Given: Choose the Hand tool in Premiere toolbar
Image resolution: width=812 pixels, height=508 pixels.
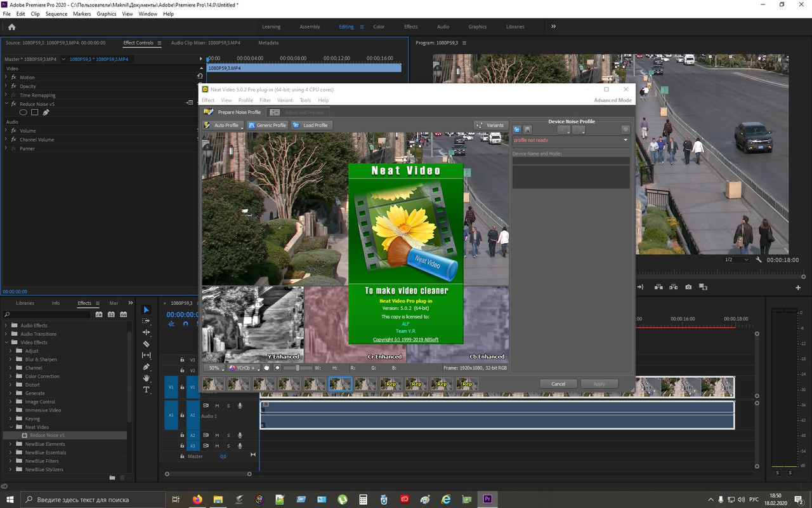Looking at the screenshot, I should coord(147,378).
